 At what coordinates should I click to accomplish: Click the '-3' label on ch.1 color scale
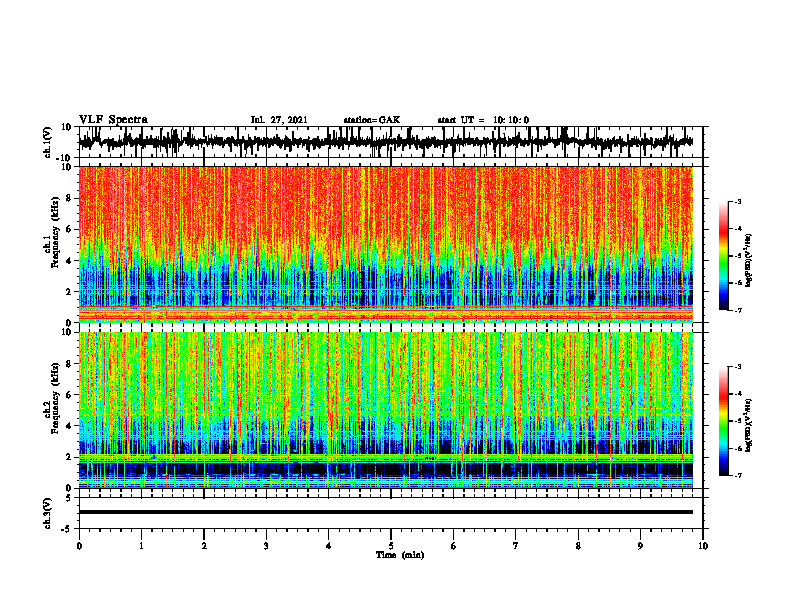tap(737, 201)
